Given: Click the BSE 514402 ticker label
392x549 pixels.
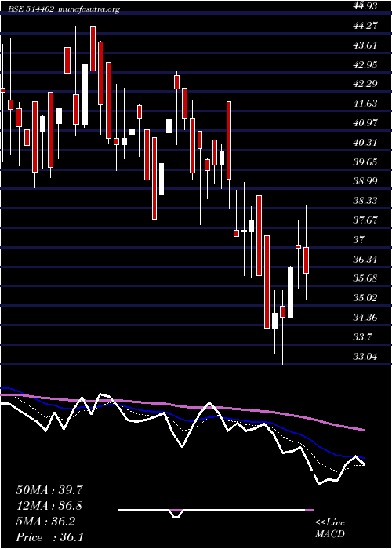Looking at the screenshot, I should 31,10.
